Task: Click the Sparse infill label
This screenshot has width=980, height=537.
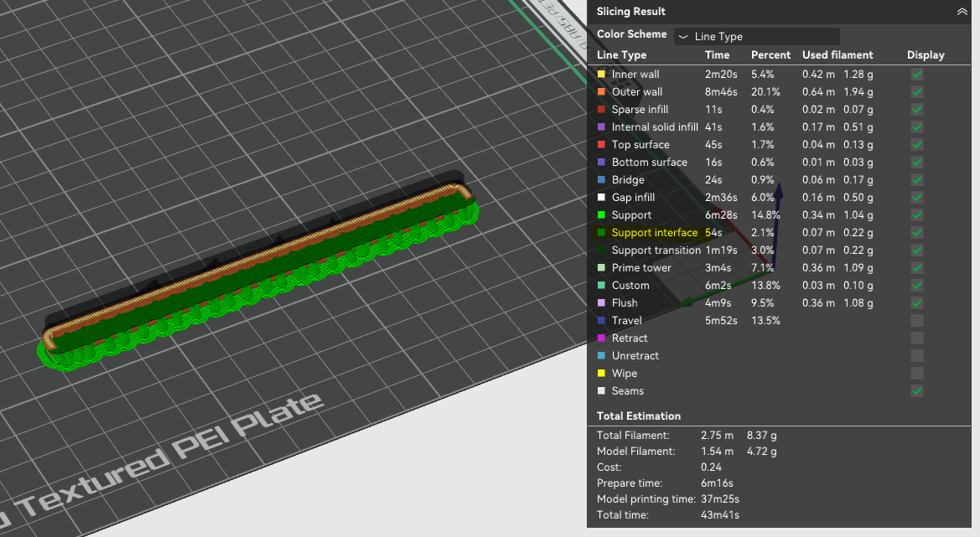Action: pos(640,109)
